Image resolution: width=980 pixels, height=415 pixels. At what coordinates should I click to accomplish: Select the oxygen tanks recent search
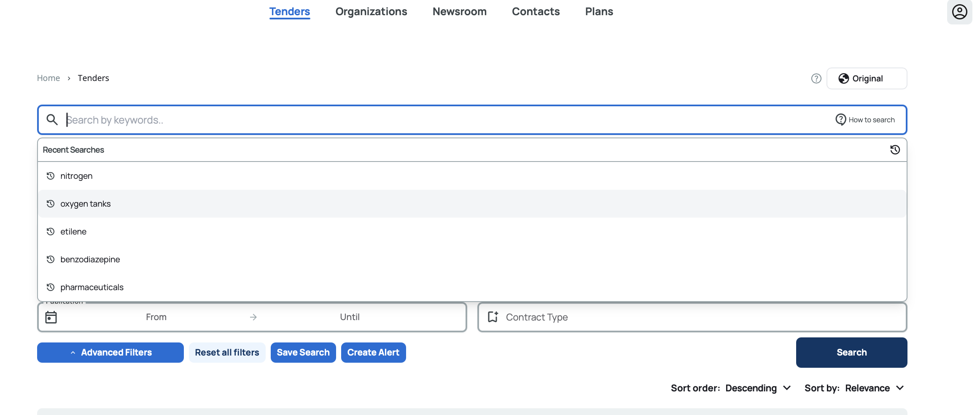[x=86, y=204]
